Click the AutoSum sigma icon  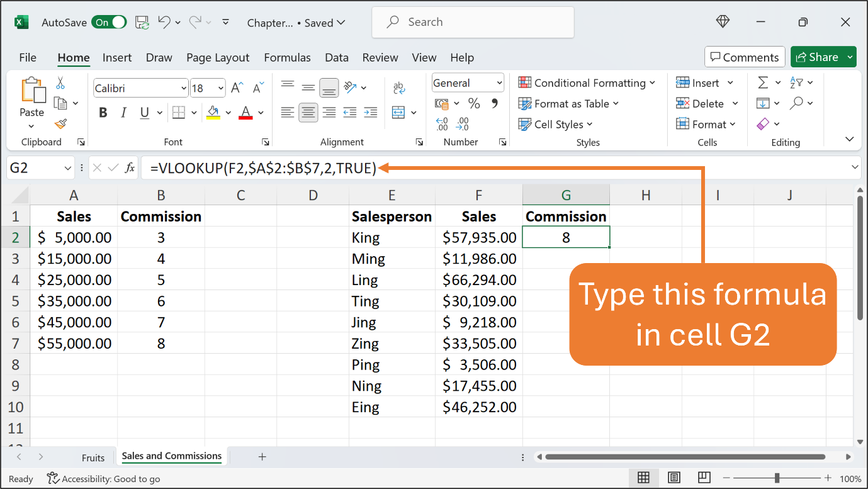(763, 82)
